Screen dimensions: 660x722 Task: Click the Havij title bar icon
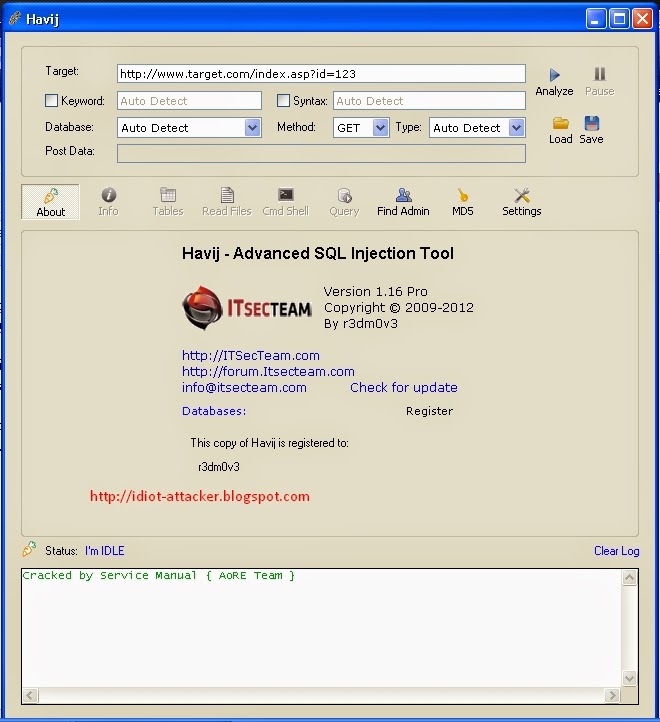pos(15,18)
